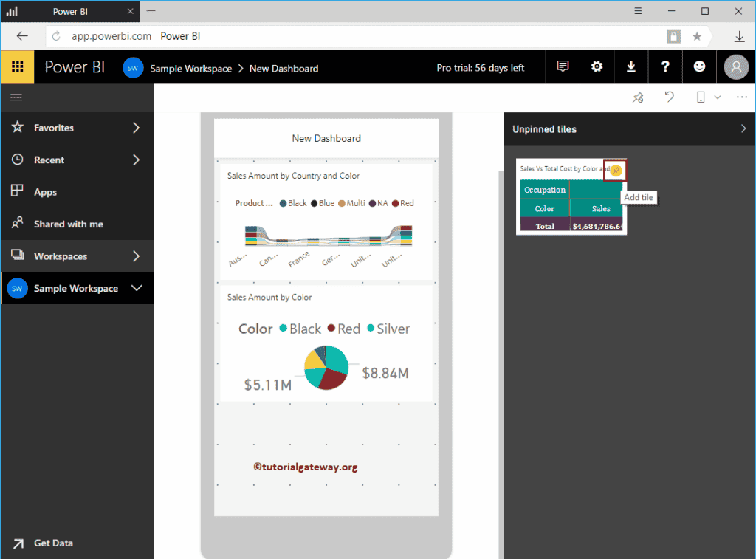Click the $8.84M pie label
Screen dimensions: 756x559
click(385, 374)
